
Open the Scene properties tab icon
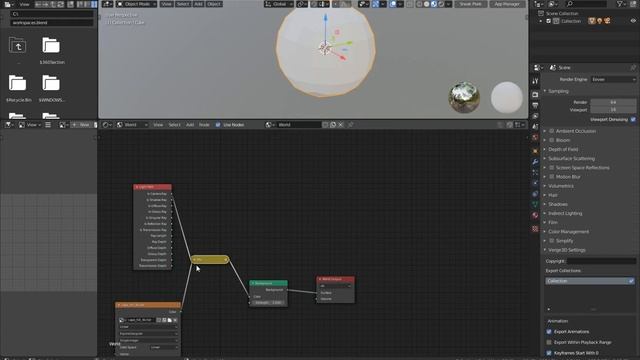(x=535, y=127)
